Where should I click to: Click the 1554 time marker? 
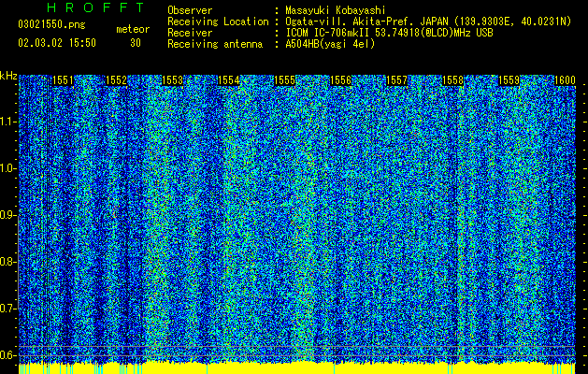(x=229, y=80)
